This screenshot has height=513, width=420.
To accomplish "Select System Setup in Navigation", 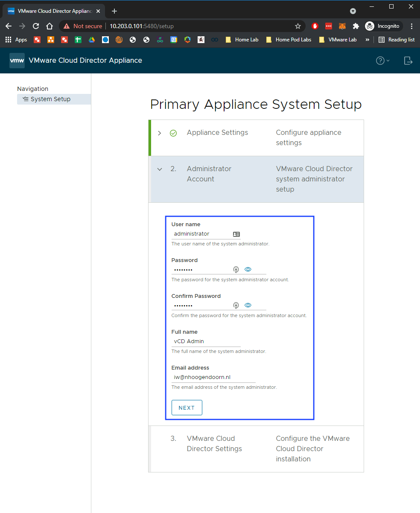I will [50, 99].
